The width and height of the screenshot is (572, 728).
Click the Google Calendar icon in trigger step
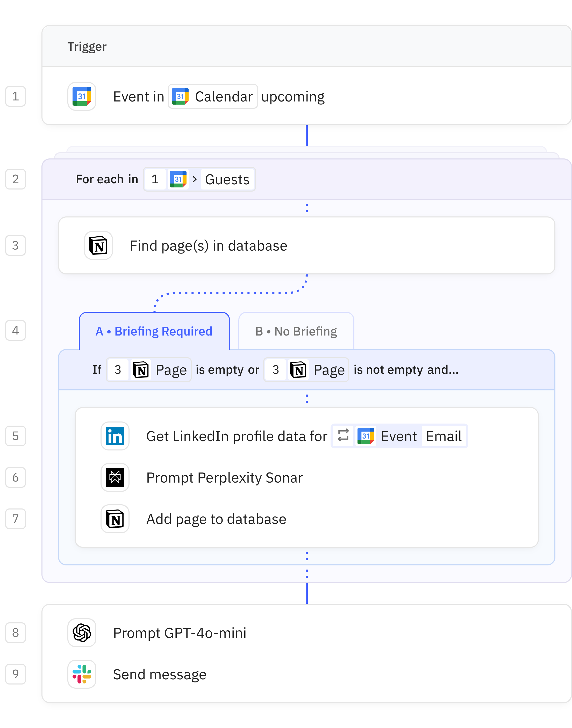point(82,96)
